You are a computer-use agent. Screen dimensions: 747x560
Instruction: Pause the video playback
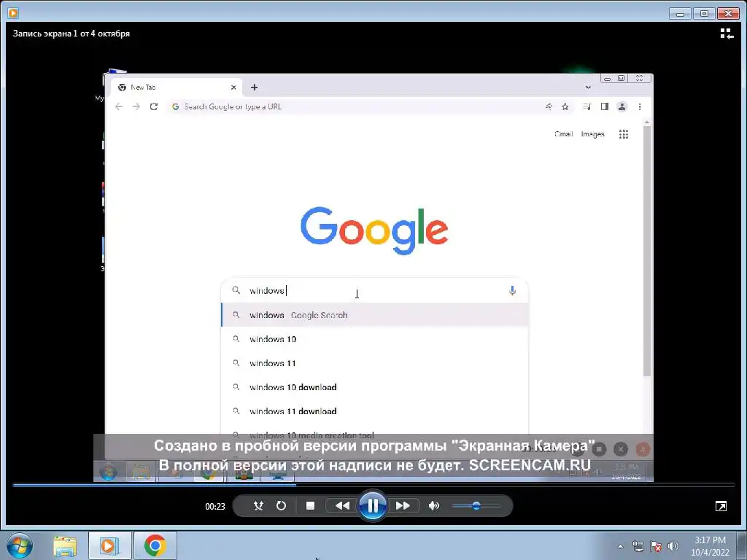coord(373,505)
